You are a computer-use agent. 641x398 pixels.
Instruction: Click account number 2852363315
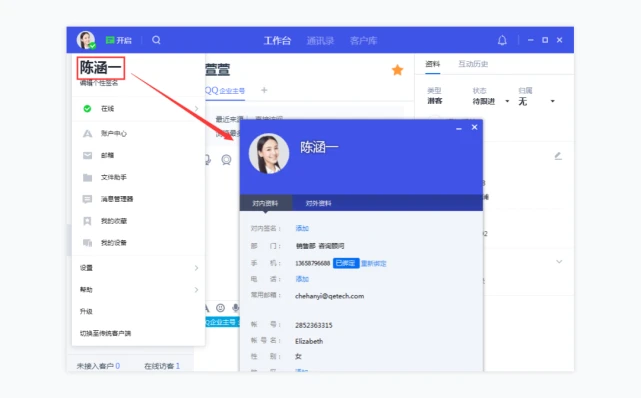pyautogui.click(x=314, y=325)
